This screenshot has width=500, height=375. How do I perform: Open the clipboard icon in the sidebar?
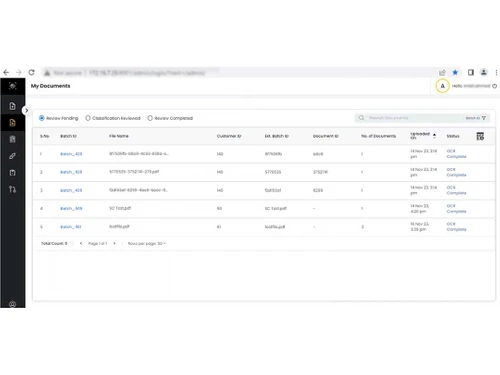(x=13, y=139)
